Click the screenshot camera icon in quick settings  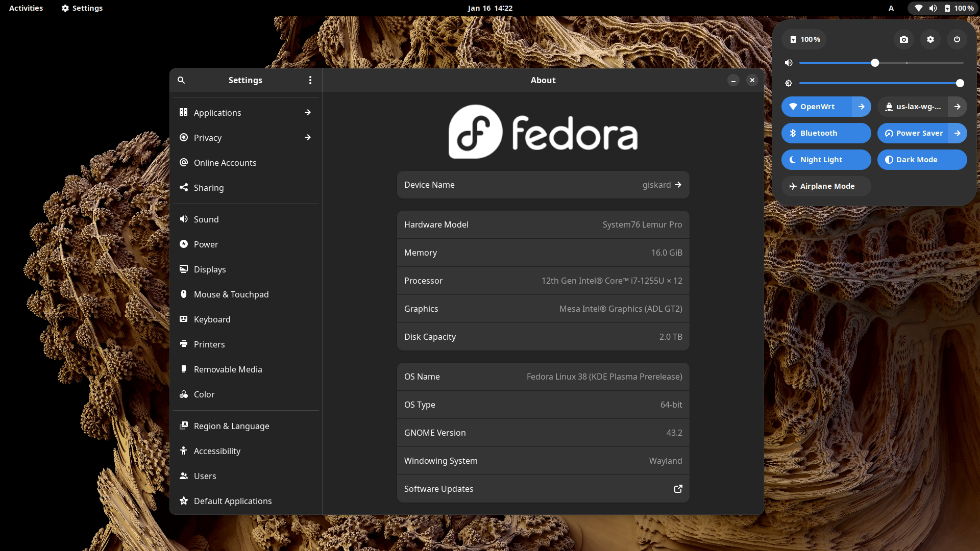903,39
